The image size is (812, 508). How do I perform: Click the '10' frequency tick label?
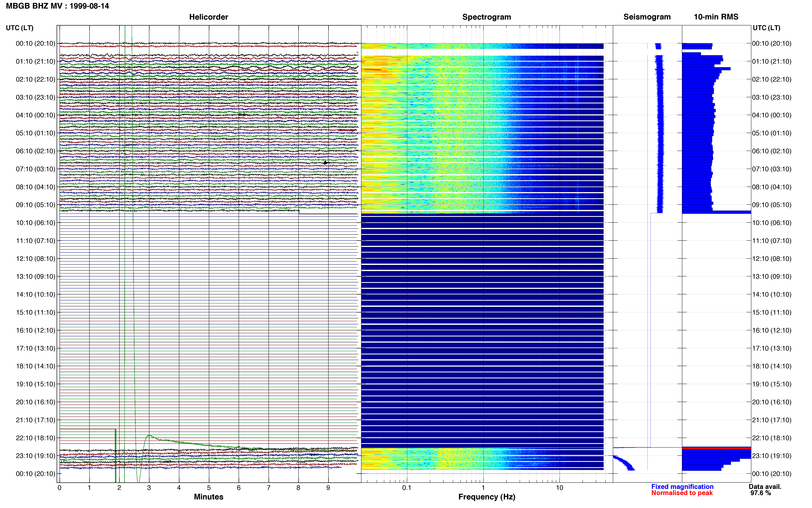[x=559, y=487]
